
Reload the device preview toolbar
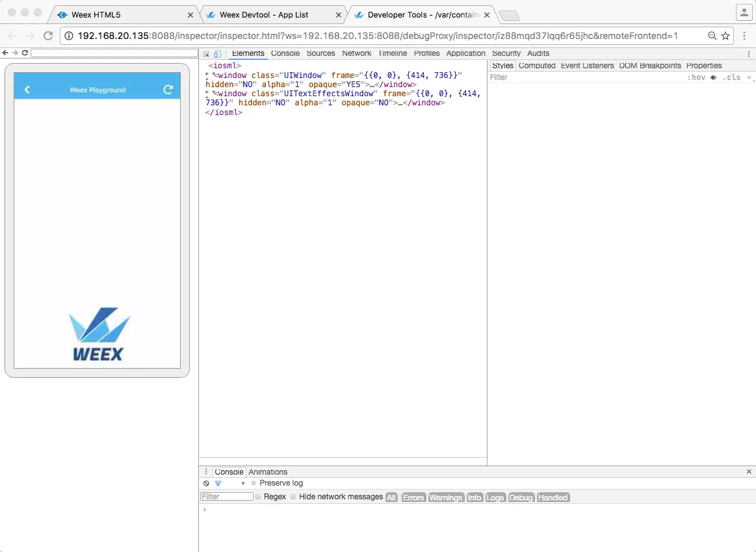(x=25, y=53)
